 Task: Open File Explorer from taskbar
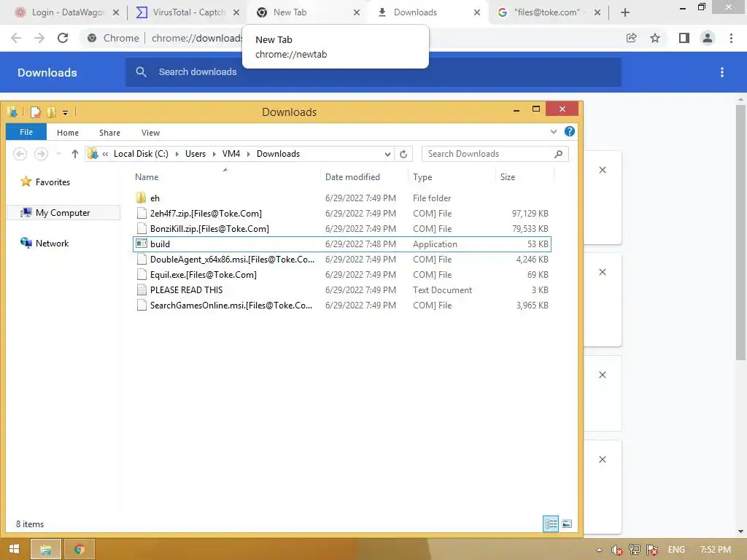pyautogui.click(x=46, y=549)
